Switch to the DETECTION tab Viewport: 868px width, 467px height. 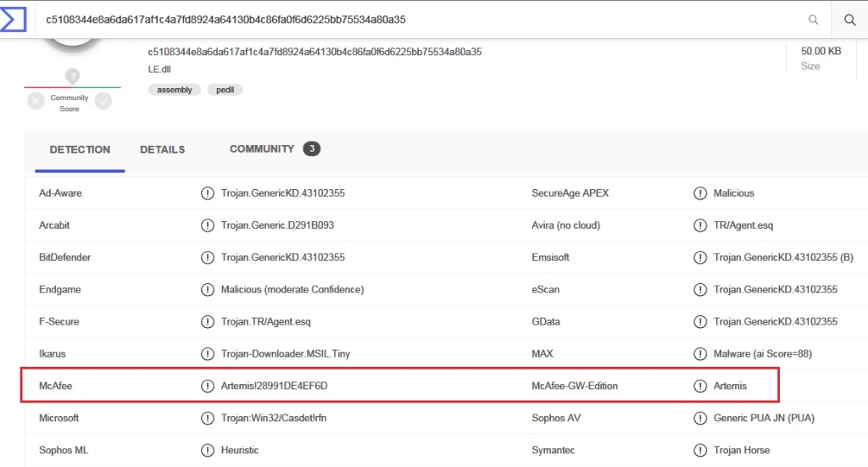point(80,150)
